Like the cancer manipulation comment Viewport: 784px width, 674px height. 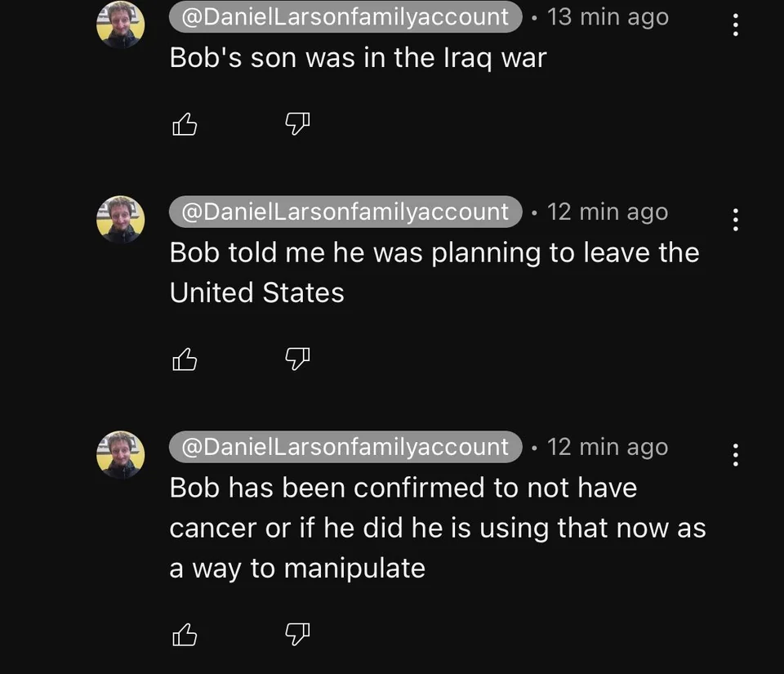pyautogui.click(x=185, y=635)
